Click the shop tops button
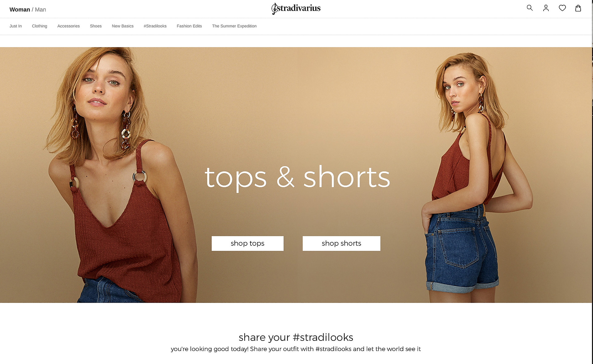The image size is (593, 364). (247, 243)
